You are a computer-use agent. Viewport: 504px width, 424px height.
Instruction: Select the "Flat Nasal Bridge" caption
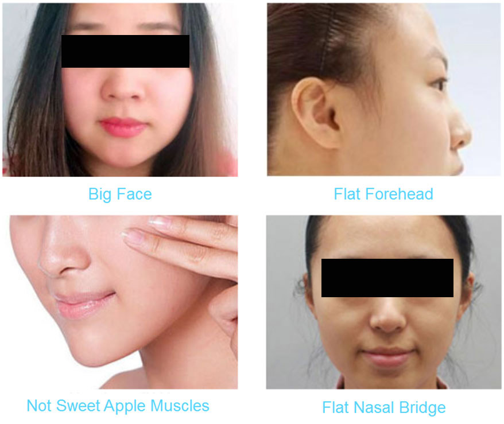[384, 407]
